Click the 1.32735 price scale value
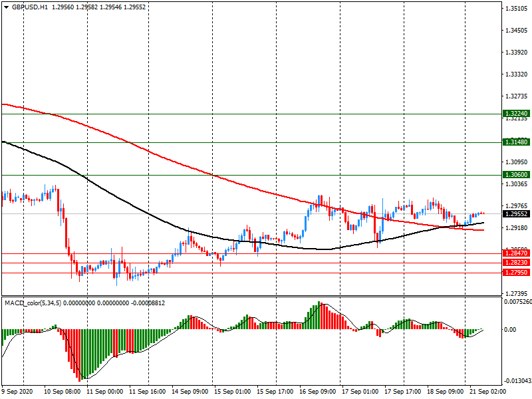This screenshot has width=532, height=399. pos(517,96)
